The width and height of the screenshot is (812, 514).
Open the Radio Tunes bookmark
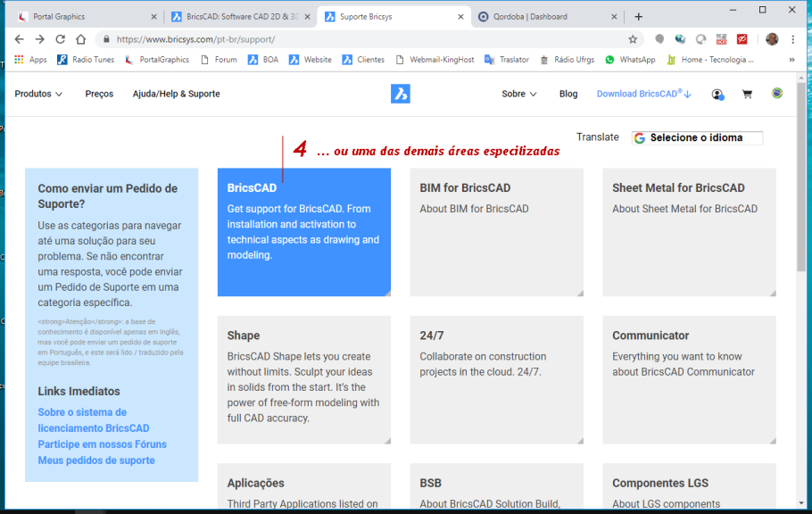[x=86, y=60]
